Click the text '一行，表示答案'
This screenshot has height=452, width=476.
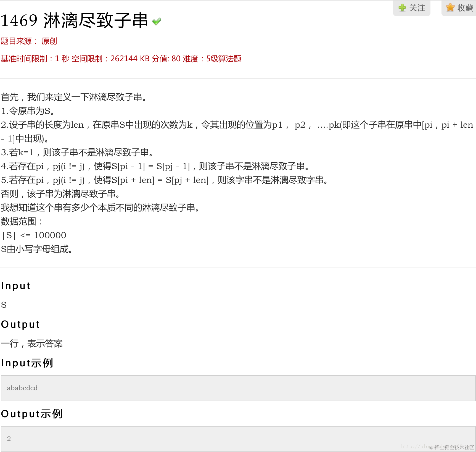[32, 343]
